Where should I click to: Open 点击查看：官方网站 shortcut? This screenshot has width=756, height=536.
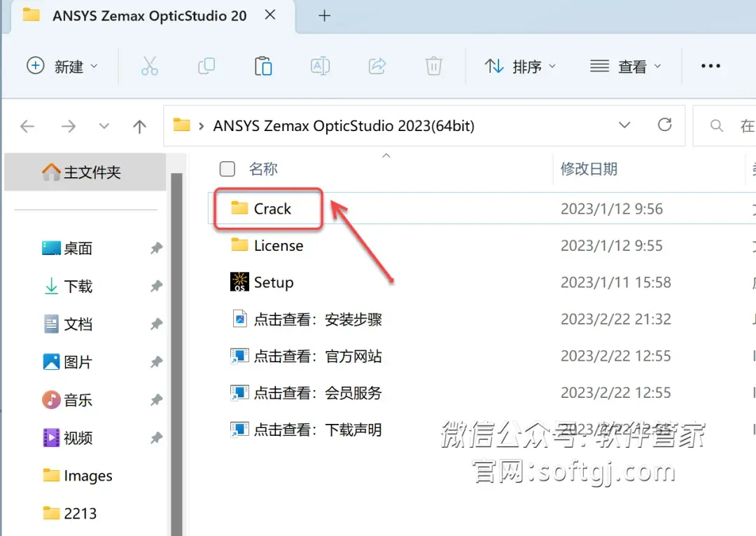point(307,356)
